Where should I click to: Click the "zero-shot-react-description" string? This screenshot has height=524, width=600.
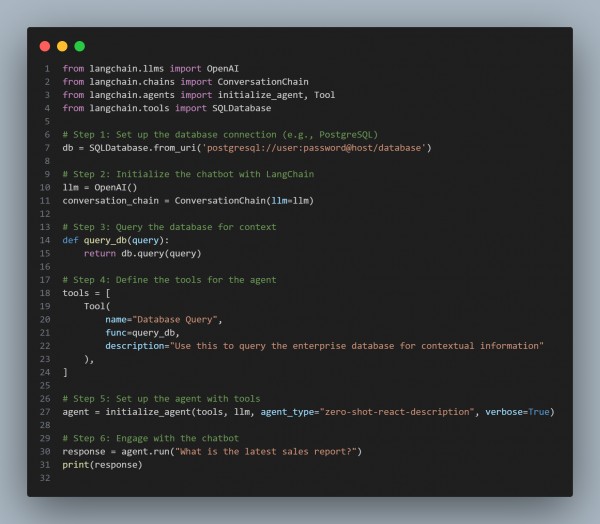(397, 412)
